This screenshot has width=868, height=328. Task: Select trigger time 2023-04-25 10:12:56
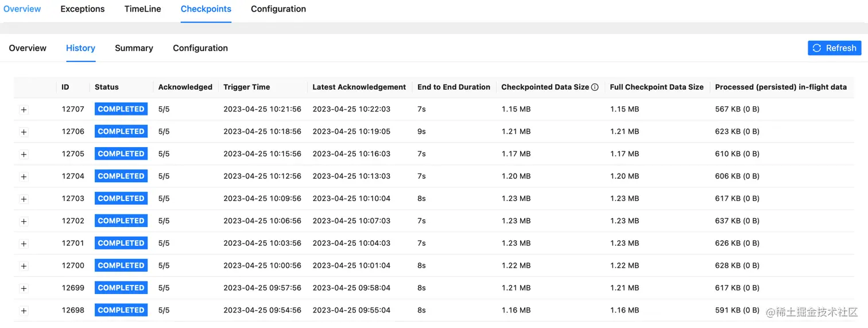(262, 176)
